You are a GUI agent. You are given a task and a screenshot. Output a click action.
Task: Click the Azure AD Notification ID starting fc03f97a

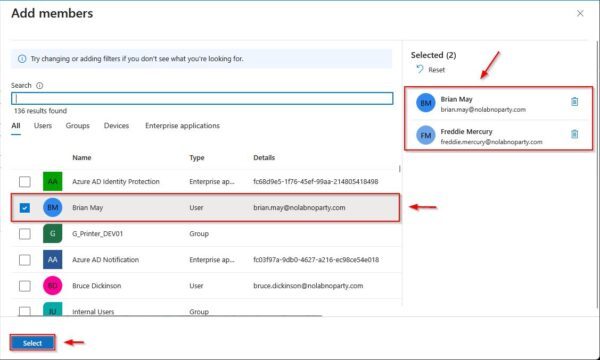(316, 259)
